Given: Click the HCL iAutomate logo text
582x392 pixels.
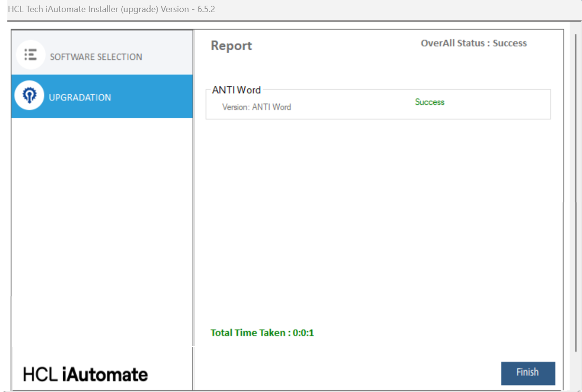Looking at the screenshot, I should (85, 374).
